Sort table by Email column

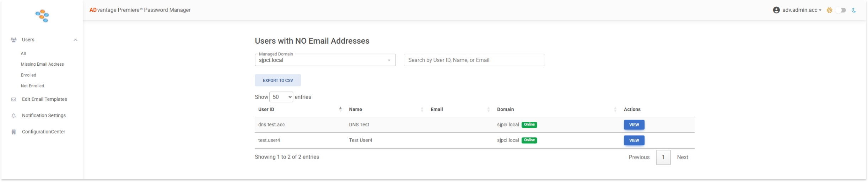460,109
